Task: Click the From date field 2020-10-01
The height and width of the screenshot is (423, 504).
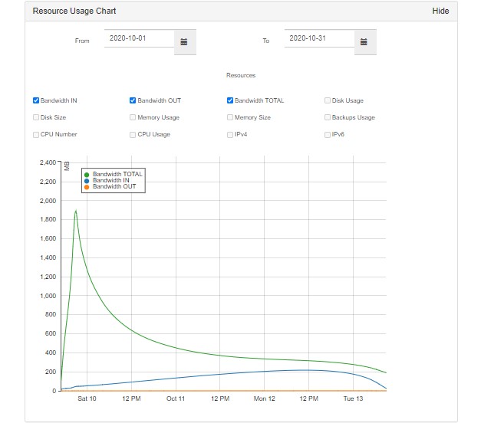Action: pos(138,38)
